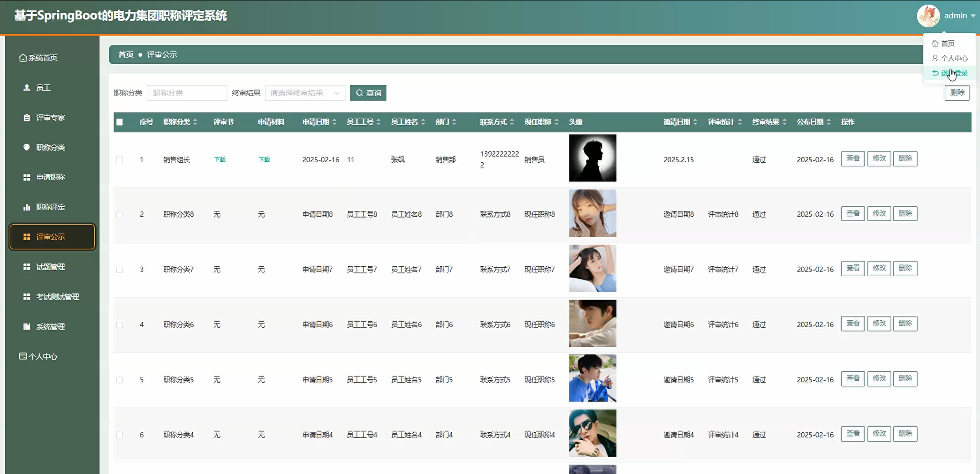Click the icon beside 系统管理
Image resolution: width=980 pixels, height=474 pixels.
coord(27,327)
